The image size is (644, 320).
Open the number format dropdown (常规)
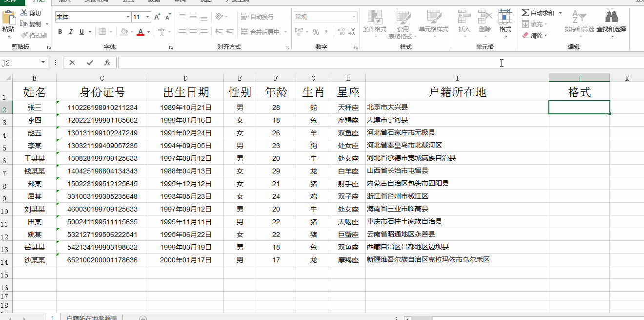pyautogui.click(x=354, y=17)
